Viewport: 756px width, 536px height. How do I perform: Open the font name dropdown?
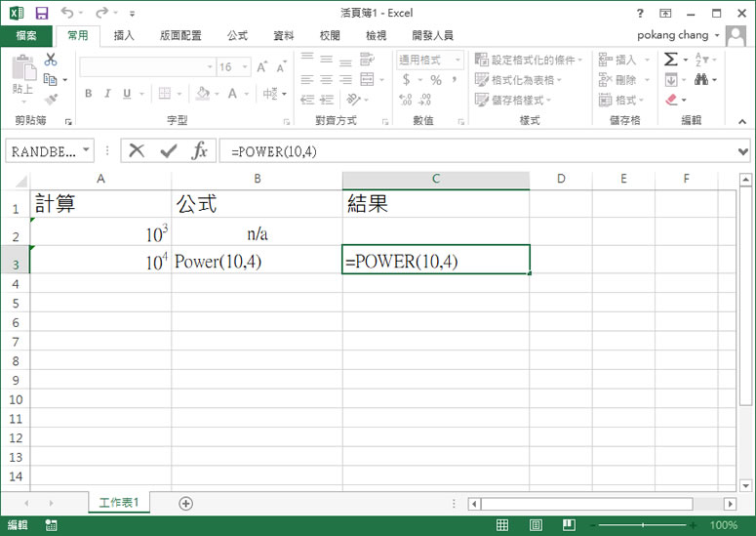[x=210, y=67]
